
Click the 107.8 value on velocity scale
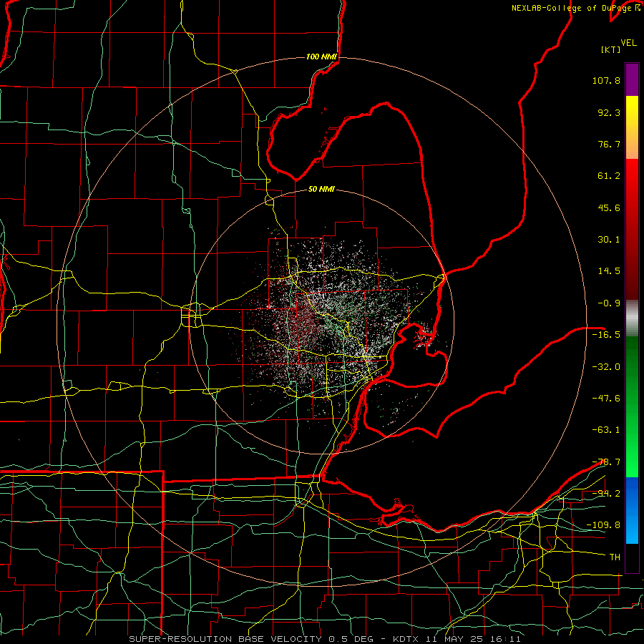(606, 80)
